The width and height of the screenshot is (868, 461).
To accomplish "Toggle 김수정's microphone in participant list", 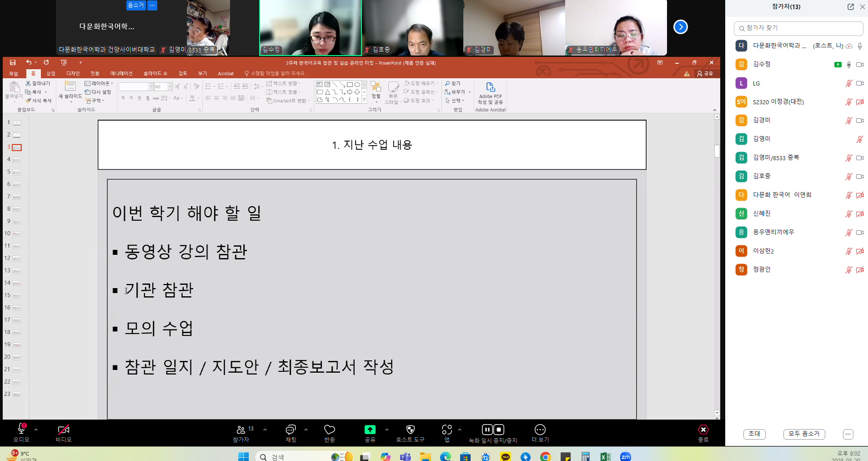I will coord(848,65).
